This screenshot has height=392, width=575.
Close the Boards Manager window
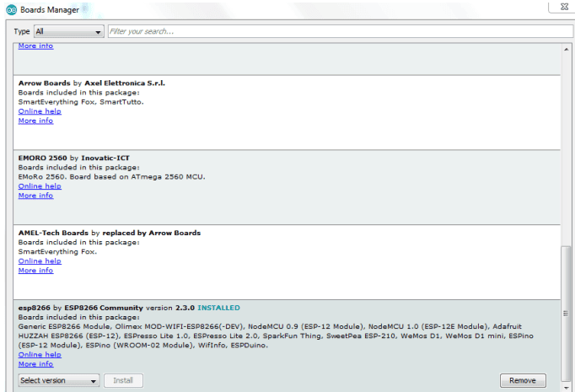(x=564, y=7)
